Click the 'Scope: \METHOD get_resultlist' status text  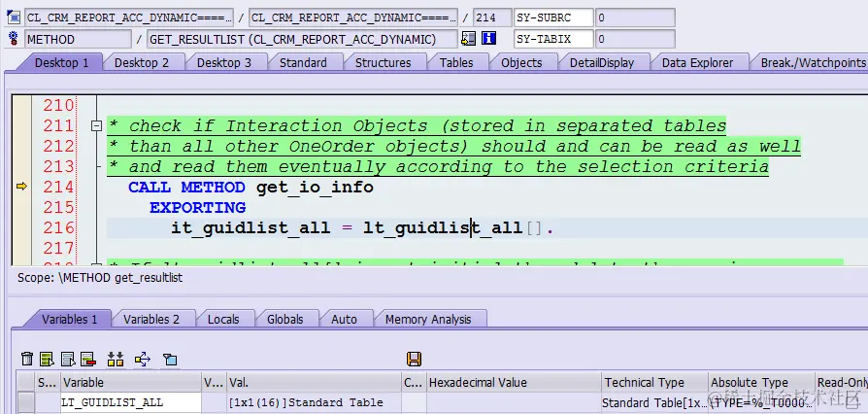tap(100, 277)
